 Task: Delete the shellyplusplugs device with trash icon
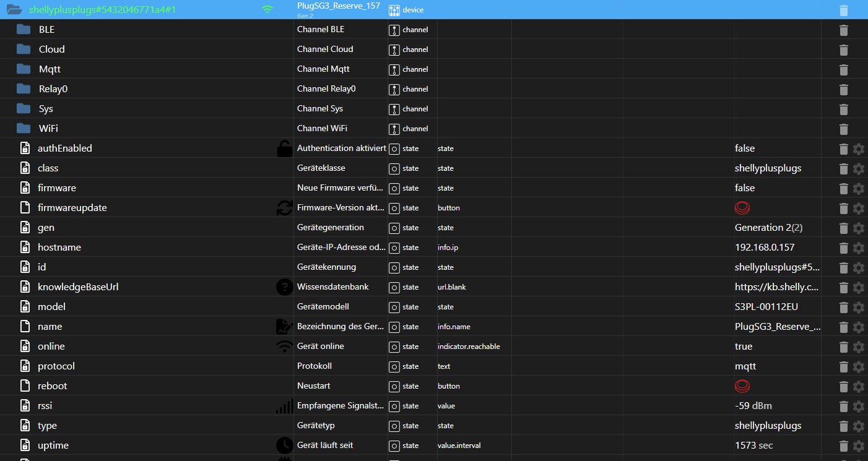pos(843,10)
